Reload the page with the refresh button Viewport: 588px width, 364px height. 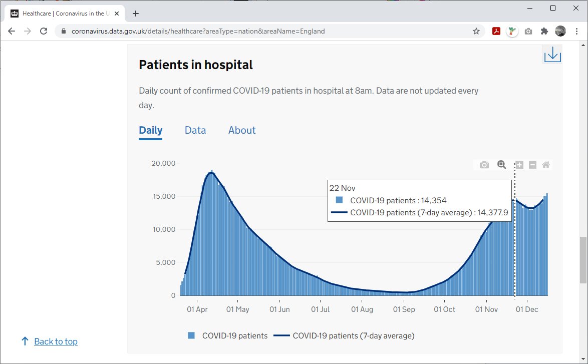pyautogui.click(x=44, y=31)
